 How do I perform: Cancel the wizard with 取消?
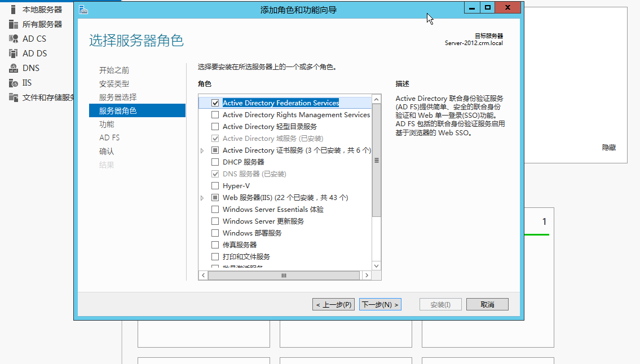[x=487, y=304]
